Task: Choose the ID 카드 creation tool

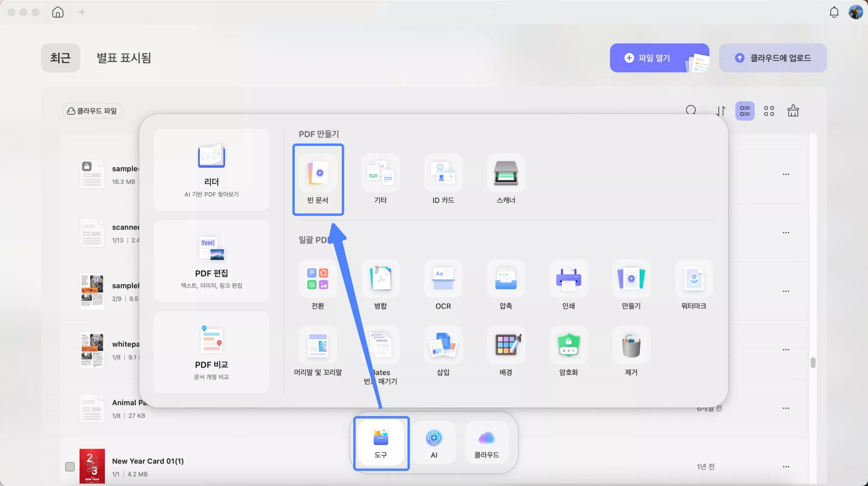Action: (443, 179)
